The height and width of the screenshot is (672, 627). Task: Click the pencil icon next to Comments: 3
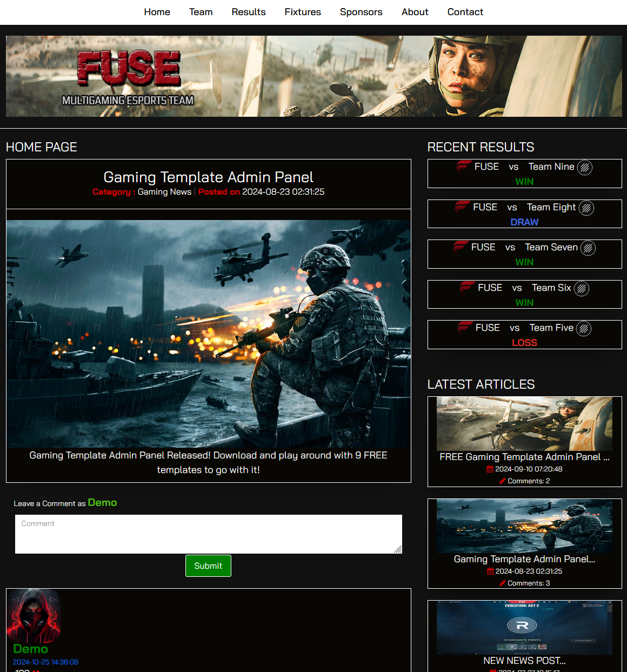pyautogui.click(x=502, y=583)
